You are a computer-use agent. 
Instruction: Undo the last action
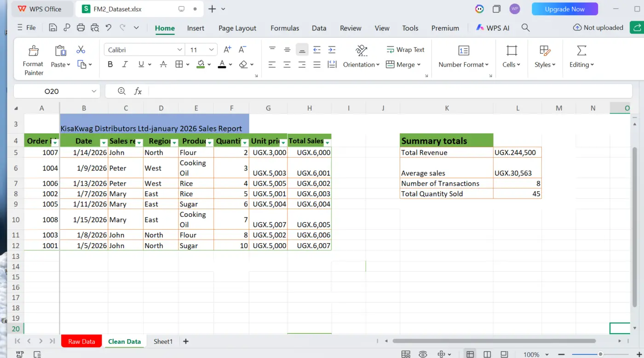click(x=109, y=28)
